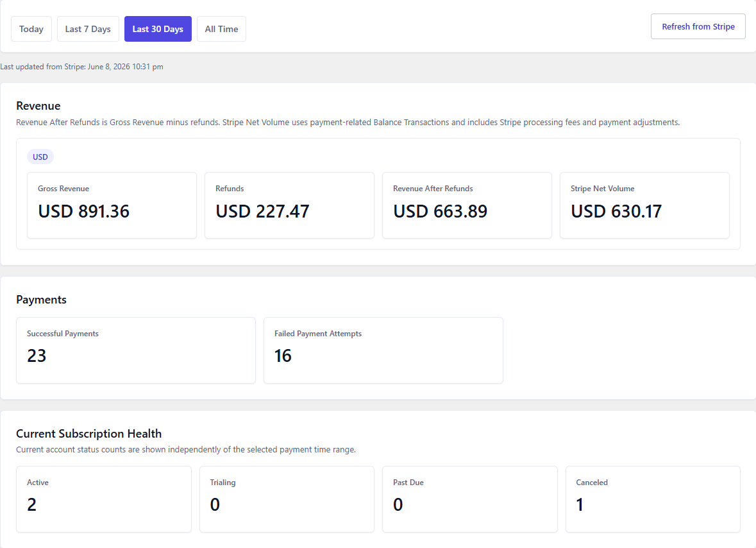Screen dimensions: 756x548
Task: Click the USD 227.47 refunds value
Action: point(262,211)
